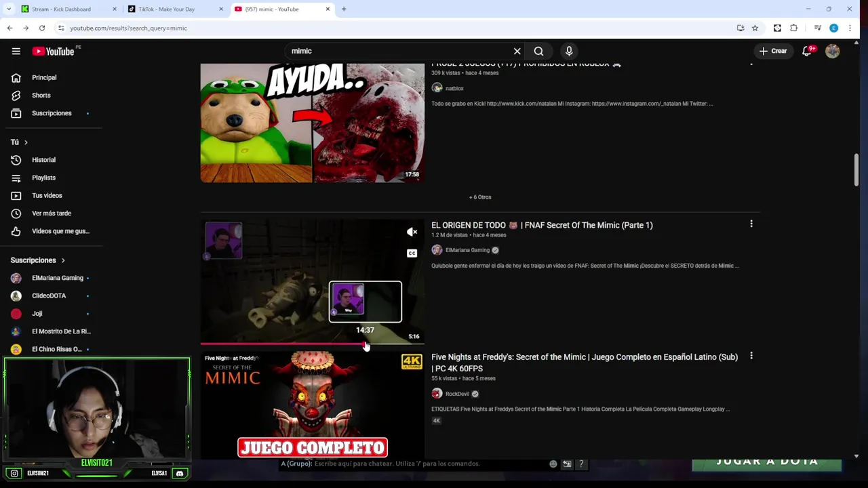Open the Secret of the Mimic Juego Completo title
868x488 pixels.
585,363
